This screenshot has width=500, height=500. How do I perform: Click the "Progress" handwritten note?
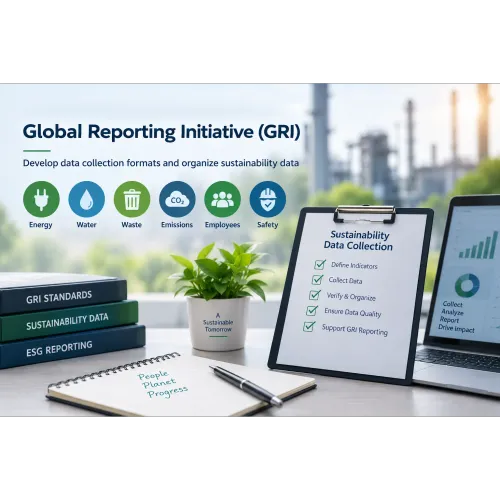[167, 392]
